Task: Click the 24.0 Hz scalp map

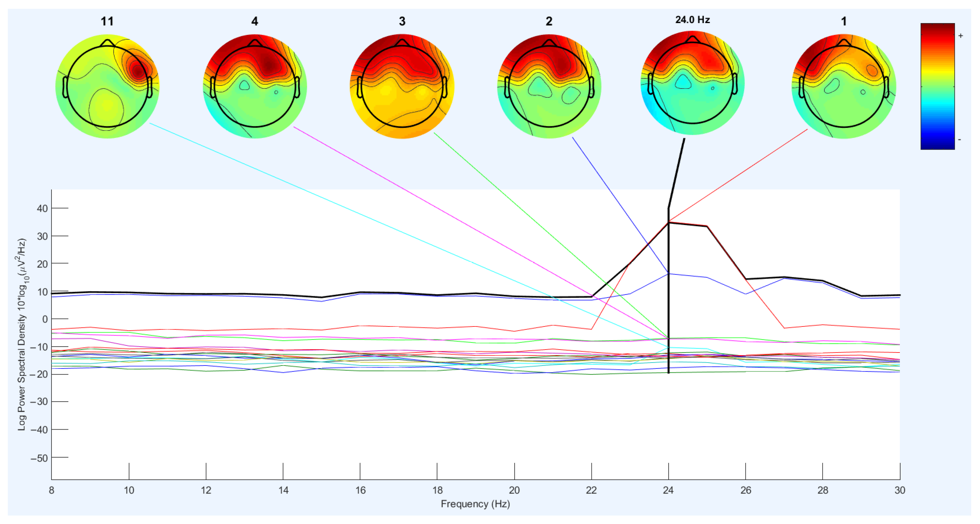Action: tap(692, 83)
